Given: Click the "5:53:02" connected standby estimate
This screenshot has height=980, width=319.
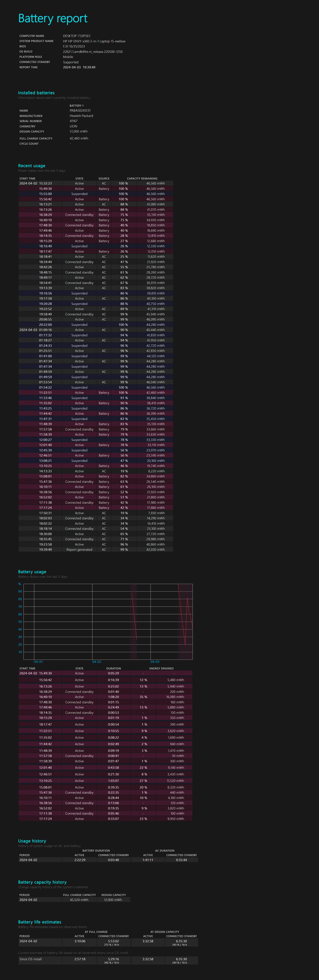Looking at the screenshot, I should pyautogui.click(x=113, y=941).
